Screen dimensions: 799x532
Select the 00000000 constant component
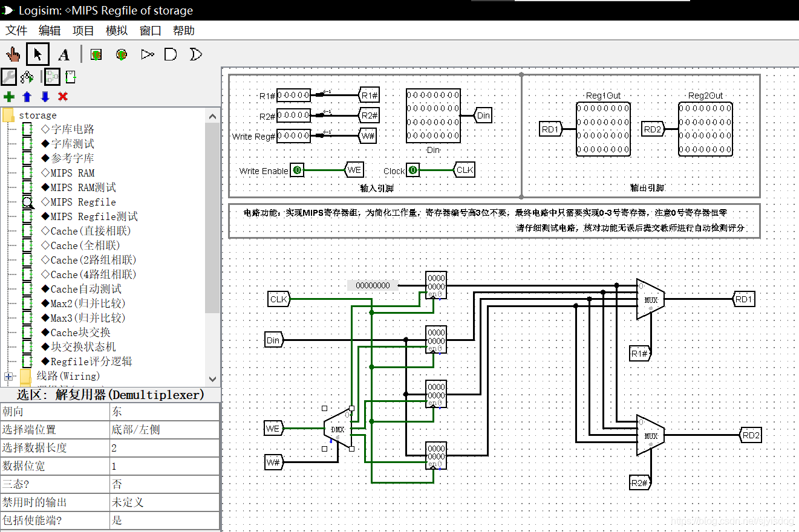(373, 285)
